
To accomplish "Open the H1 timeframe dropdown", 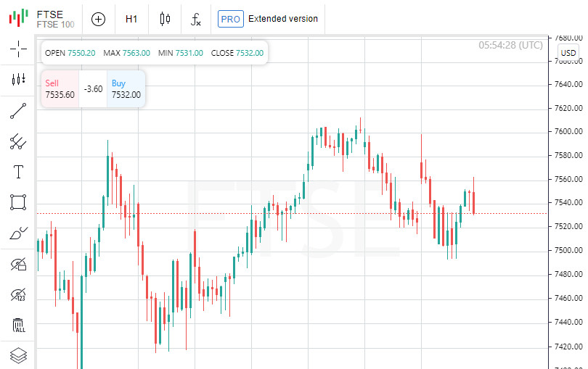I will [x=131, y=19].
